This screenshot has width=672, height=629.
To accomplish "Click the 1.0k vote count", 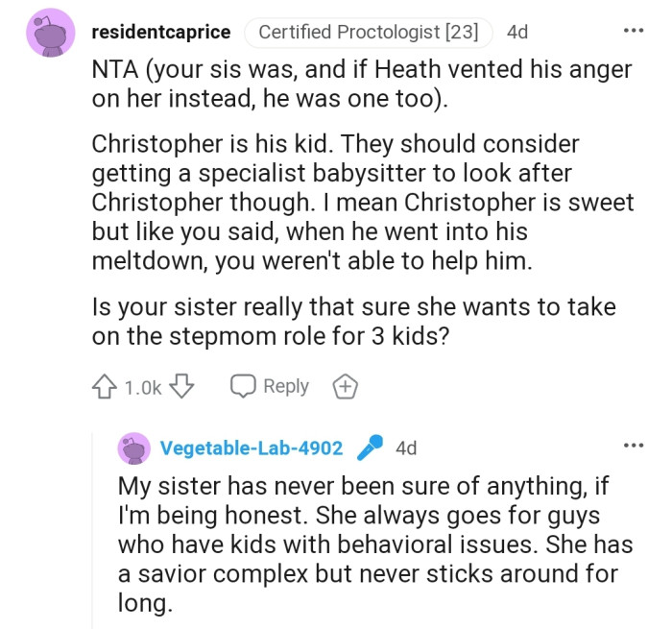I will tap(143, 388).
